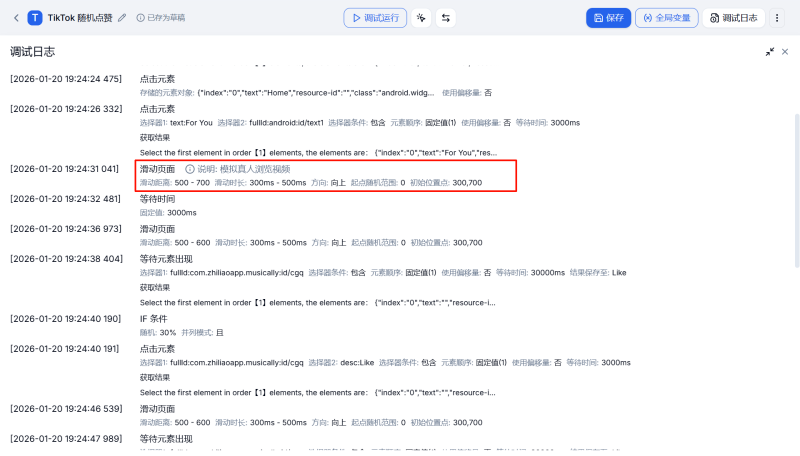Click the 调试日志 panel heading
The width and height of the screenshot is (800, 456).
[x=32, y=51]
